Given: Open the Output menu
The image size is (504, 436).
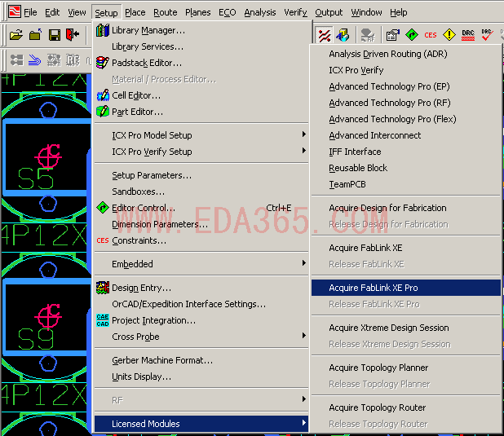Looking at the screenshot, I should click(x=329, y=12).
